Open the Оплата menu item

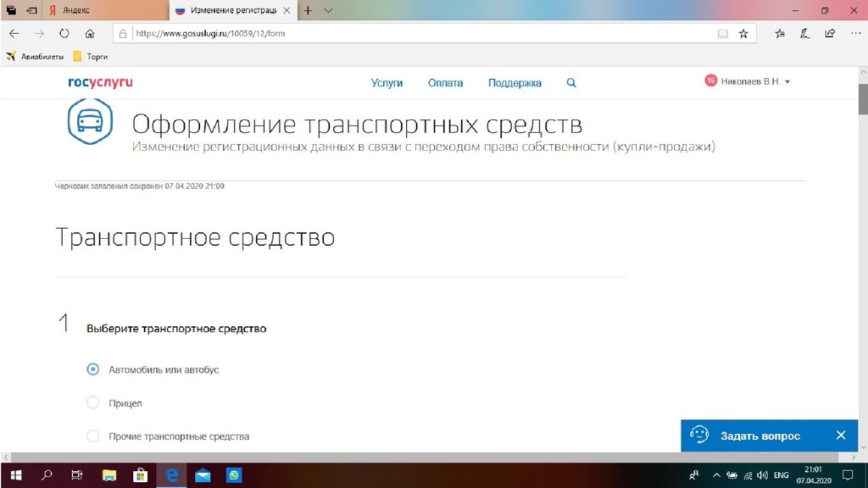446,83
